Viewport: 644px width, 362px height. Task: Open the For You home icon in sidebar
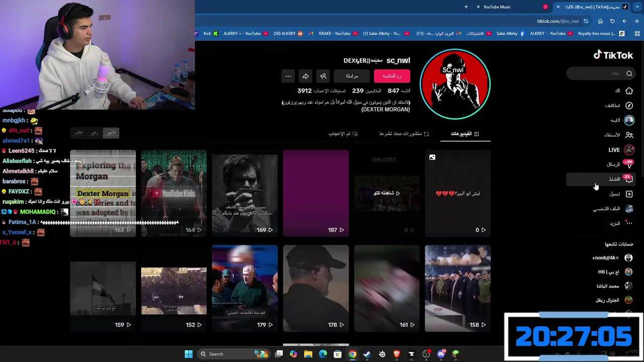point(629,90)
